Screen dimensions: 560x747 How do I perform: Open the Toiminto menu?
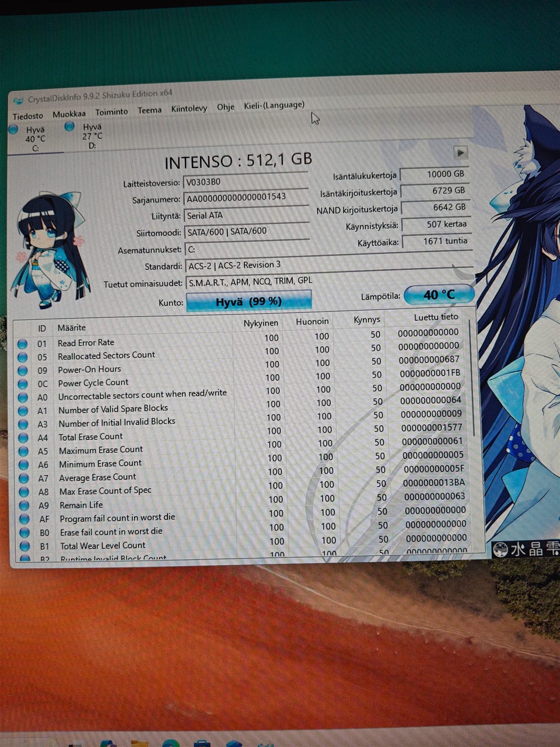[x=111, y=111]
